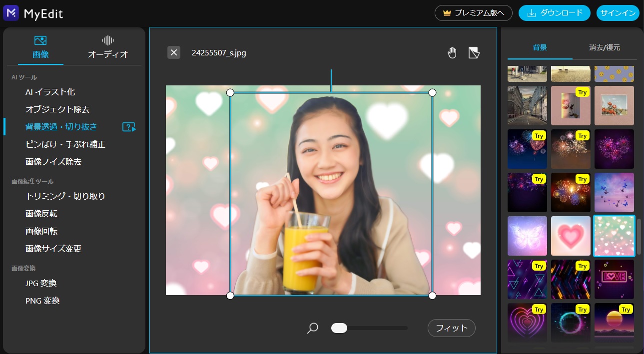Choose the retro sunset background
Viewport: 644px width, 354px height.
pyautogui.click(x=614, y=323)
